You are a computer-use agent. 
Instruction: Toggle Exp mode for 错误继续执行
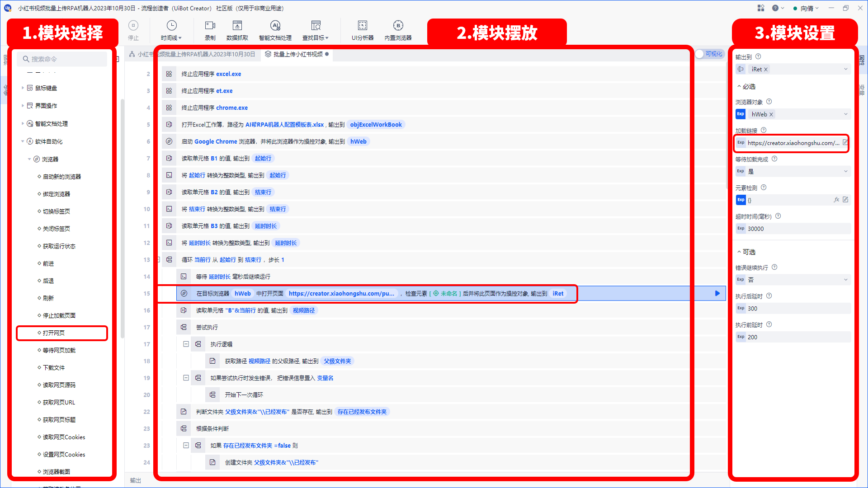[x=741, y=280]
